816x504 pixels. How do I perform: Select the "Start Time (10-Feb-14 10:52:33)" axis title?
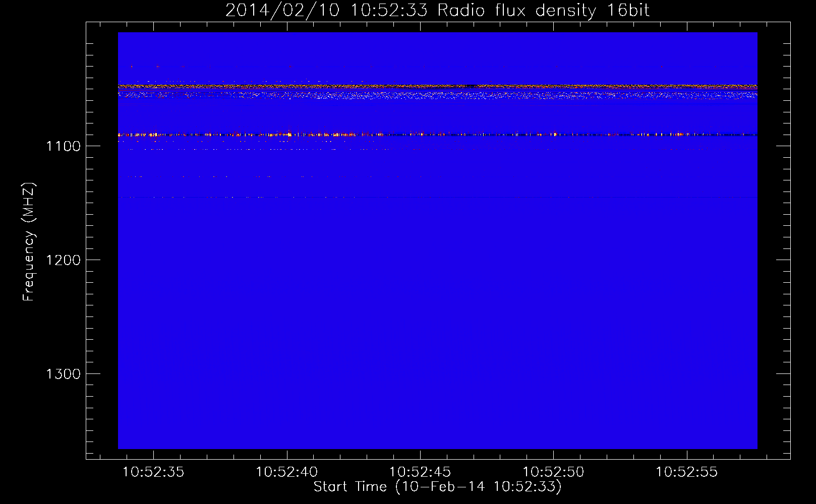click(x=437, y=487)
